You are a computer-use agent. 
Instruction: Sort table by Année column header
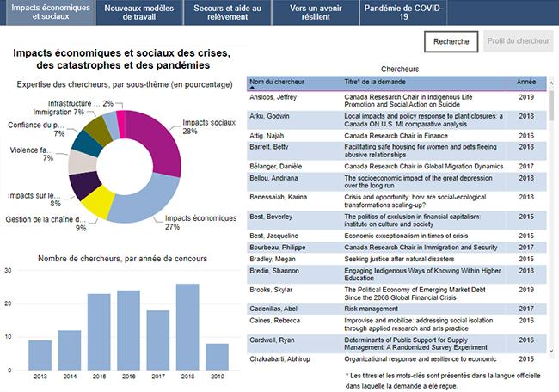click(525, 81)
